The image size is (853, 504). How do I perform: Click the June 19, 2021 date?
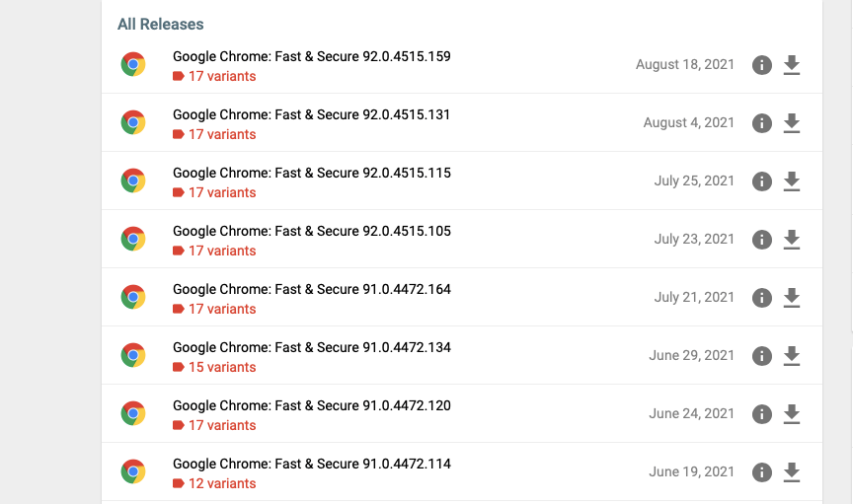click(691, 471)
